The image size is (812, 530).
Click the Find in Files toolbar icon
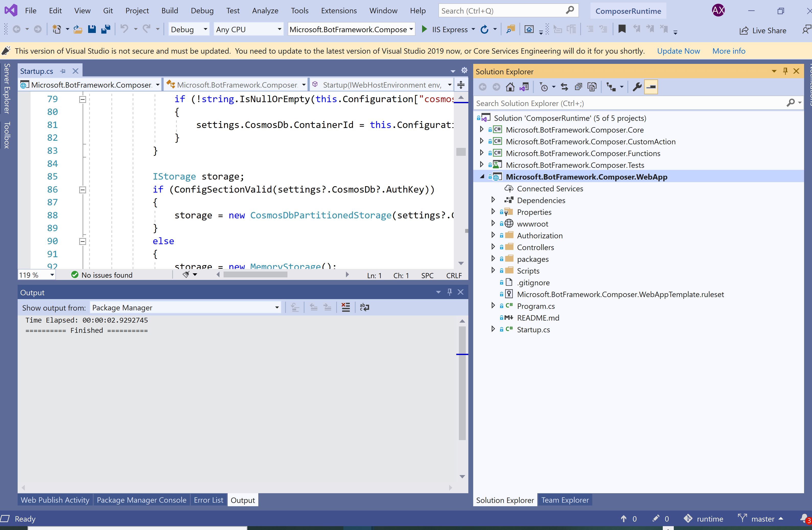click(x=511, y=29)
